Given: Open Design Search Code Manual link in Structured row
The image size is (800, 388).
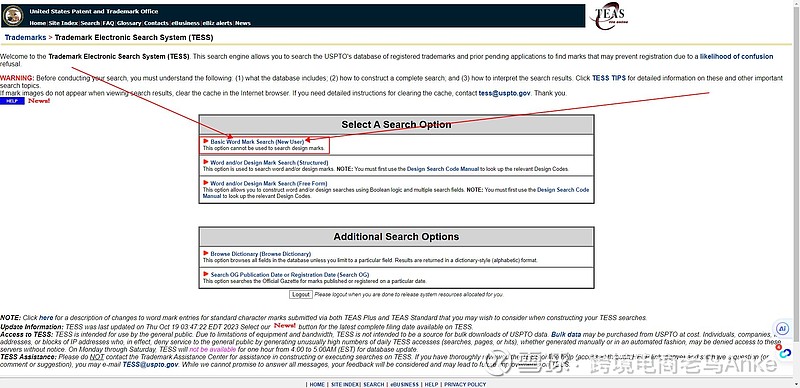Looking at the screenshot, I should click(443, 168).
